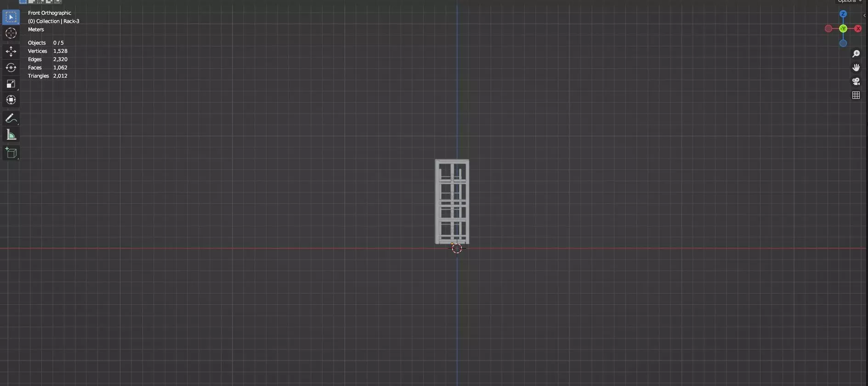Activate the Add Cube tool
Image resolution: width=868 pixels, height=386 pixels.
pyautogui.click(x=11, y=153)
